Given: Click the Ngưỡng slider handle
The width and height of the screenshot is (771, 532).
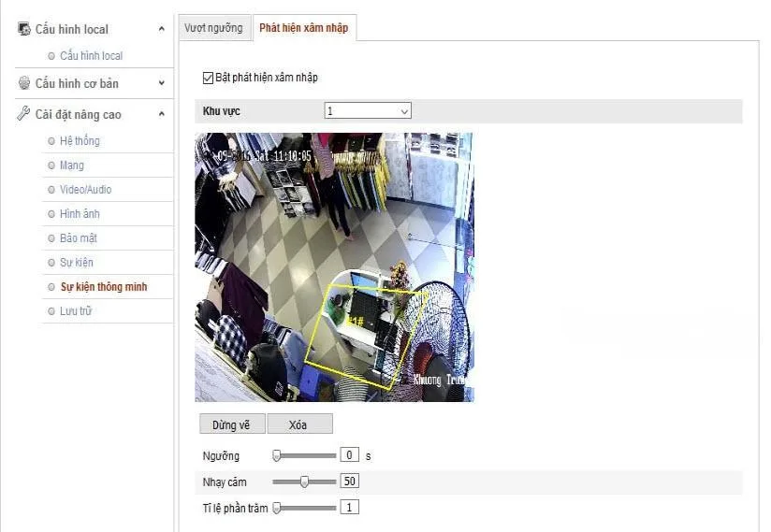Looking at the screenshot, I should pos(277,455).
